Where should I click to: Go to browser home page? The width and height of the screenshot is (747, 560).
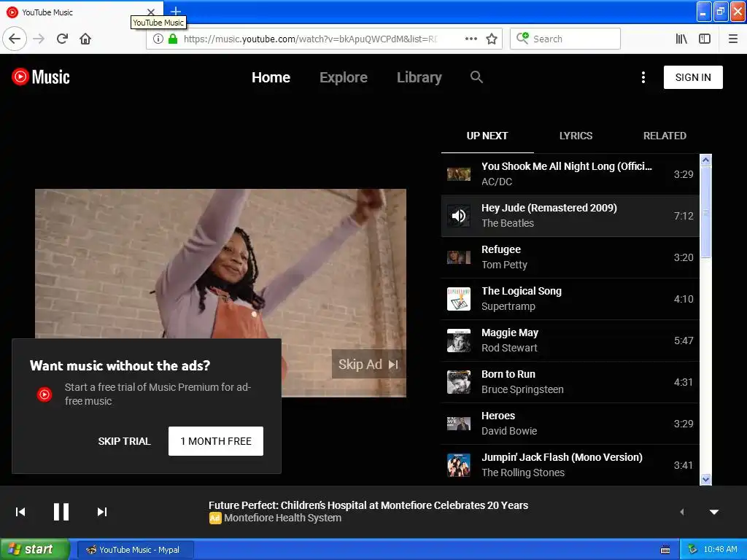pos(85,39)
